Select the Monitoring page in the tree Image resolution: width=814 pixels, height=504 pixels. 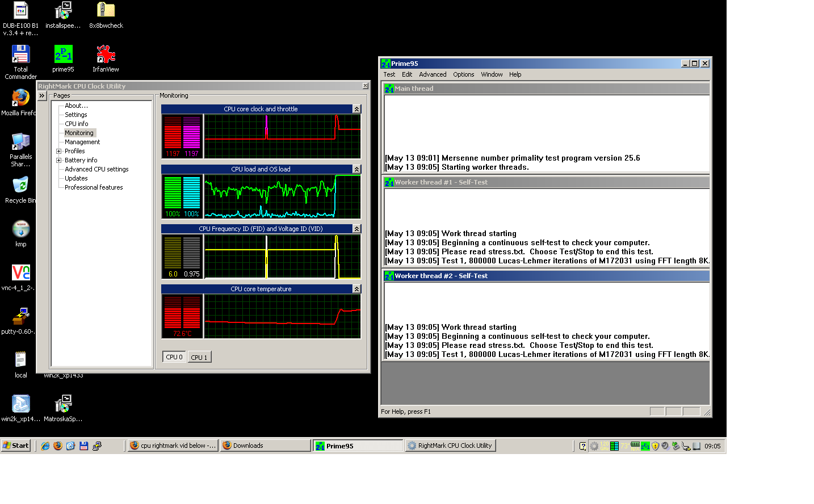click(x=79, y=133)
